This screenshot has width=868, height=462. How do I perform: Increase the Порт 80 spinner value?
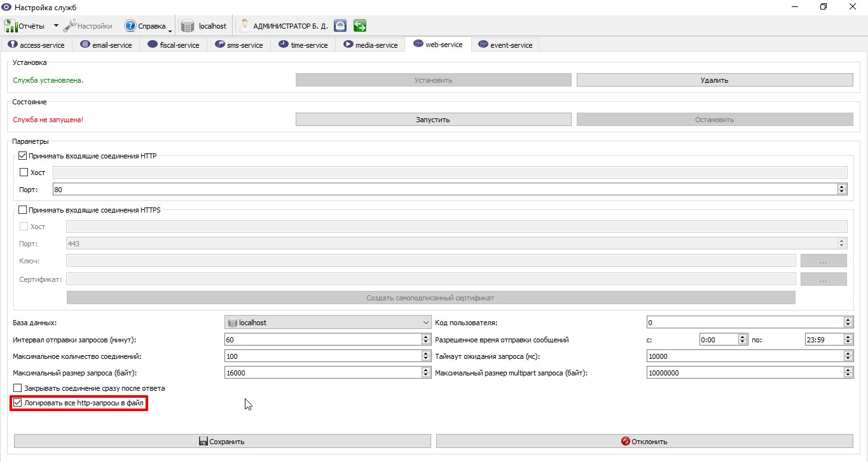point(842,186)
